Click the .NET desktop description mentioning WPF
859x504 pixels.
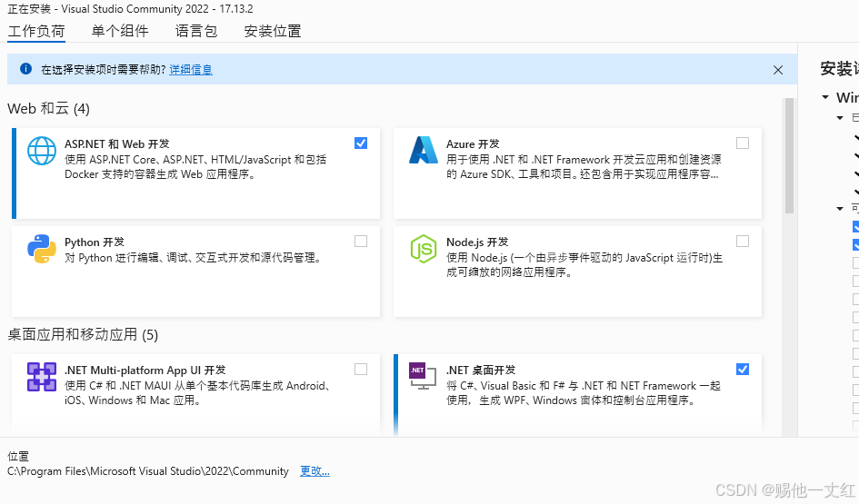584,393
